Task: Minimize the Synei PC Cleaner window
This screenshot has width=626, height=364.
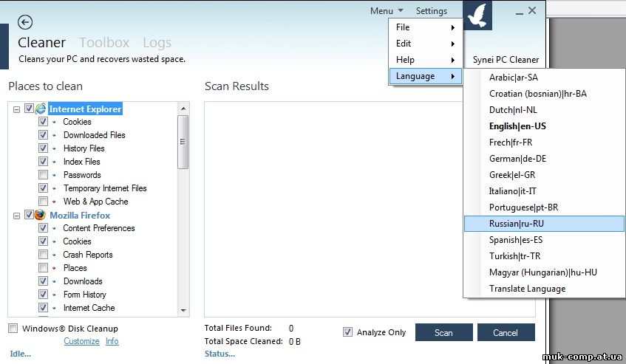Action: [x=519, y=12]
